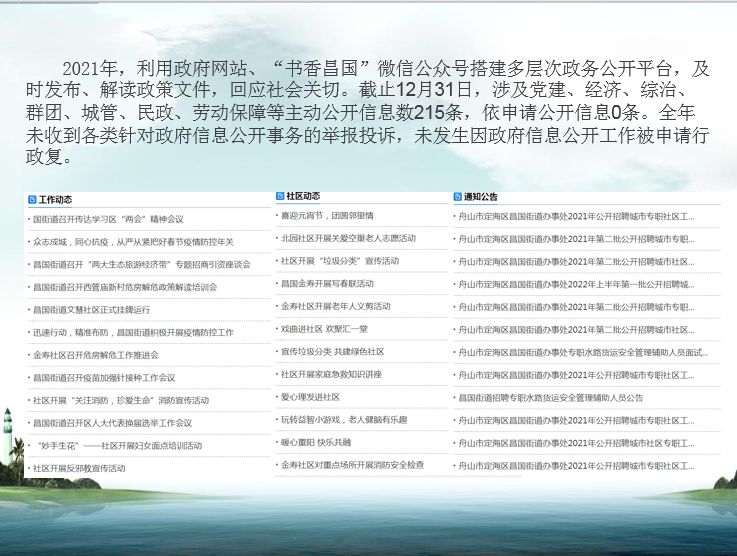The height and width of the screenshot is (556, 737).
Task: Open the 工作动态 section heading
Action: tap(56, 200)
